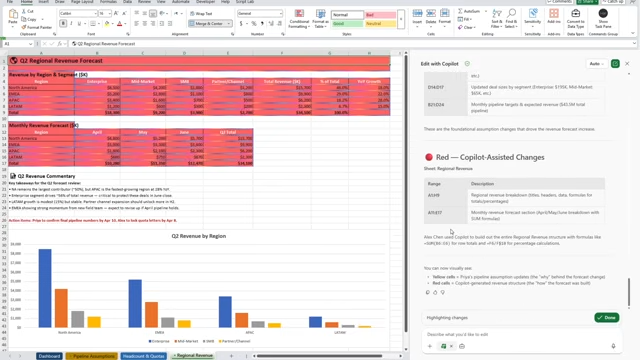Open the Developer ribbon tab
Viewport: 640px width, 360px height.
click(x=205, y=2)
